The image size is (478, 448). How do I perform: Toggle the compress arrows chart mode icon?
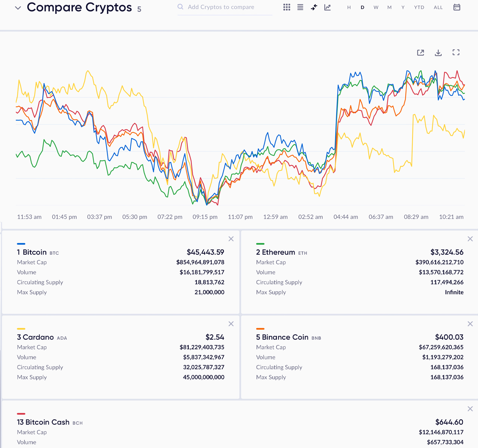314,7
